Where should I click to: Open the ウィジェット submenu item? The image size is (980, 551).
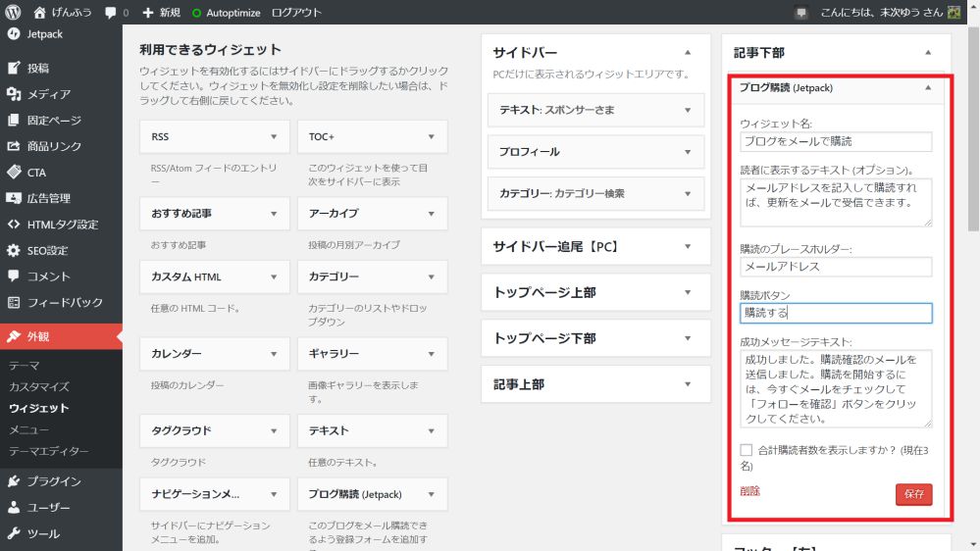coord(39,408)
